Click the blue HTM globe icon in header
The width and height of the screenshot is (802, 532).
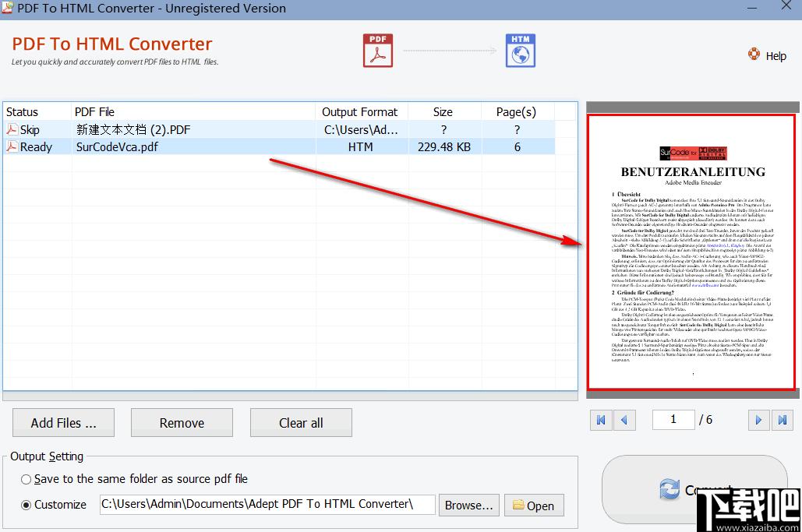click(520, 50)
